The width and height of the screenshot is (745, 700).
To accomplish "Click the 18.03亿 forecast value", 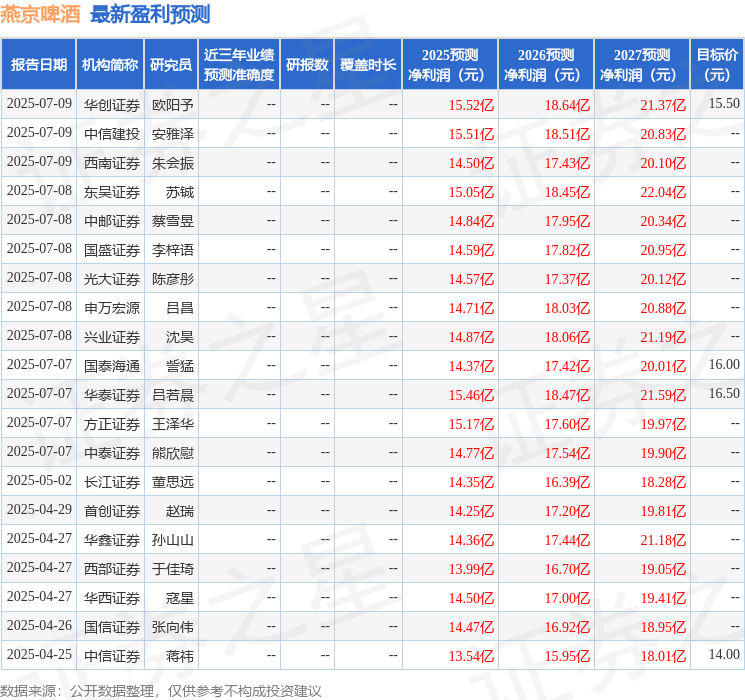I will pyautogui.click(x=567, y=308).
